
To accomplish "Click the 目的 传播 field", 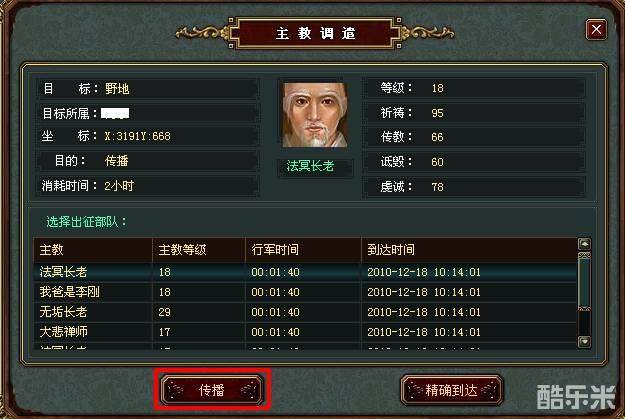I will coord(148,161).
